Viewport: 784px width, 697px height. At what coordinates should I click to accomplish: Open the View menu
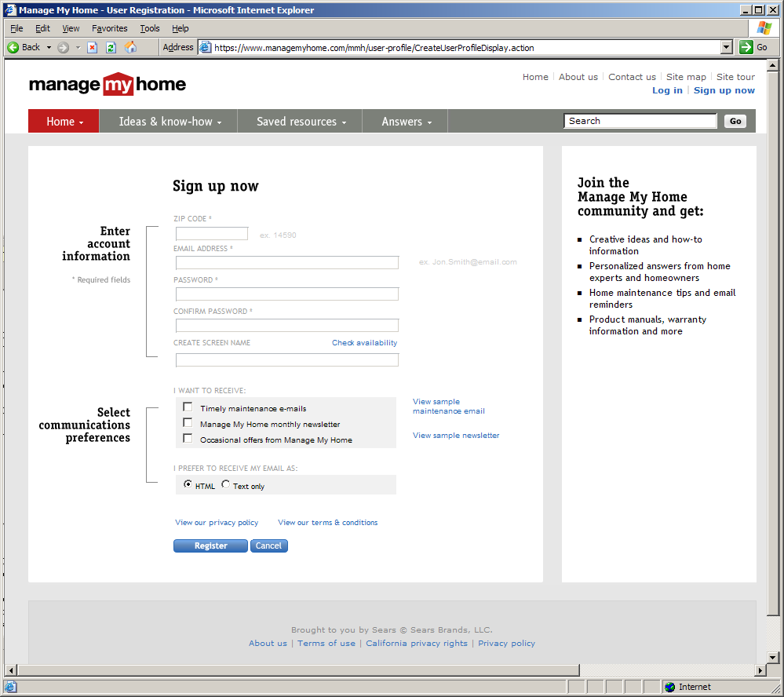pos(71,28)
